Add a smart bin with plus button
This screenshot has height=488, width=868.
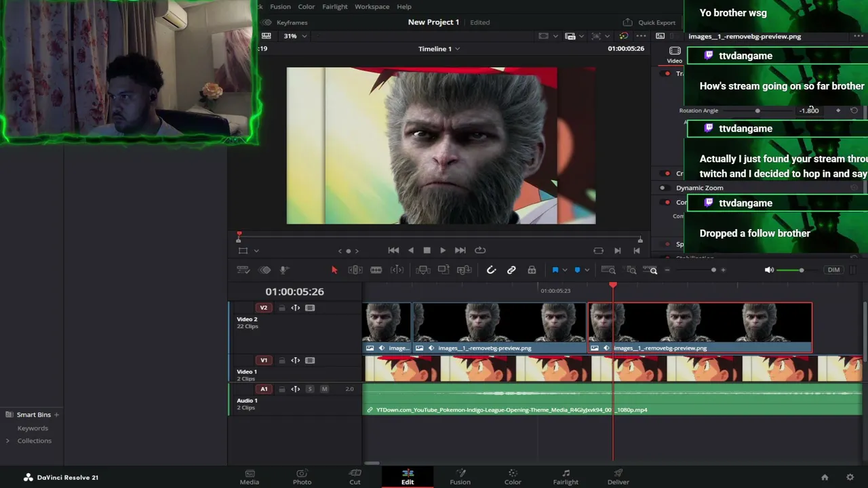[x=56, y=415]
